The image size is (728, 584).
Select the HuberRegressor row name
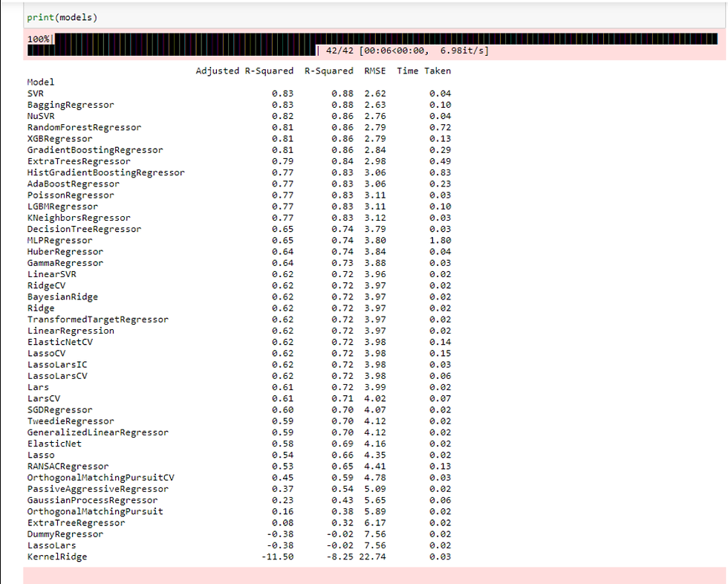click(x=65, y=252)
